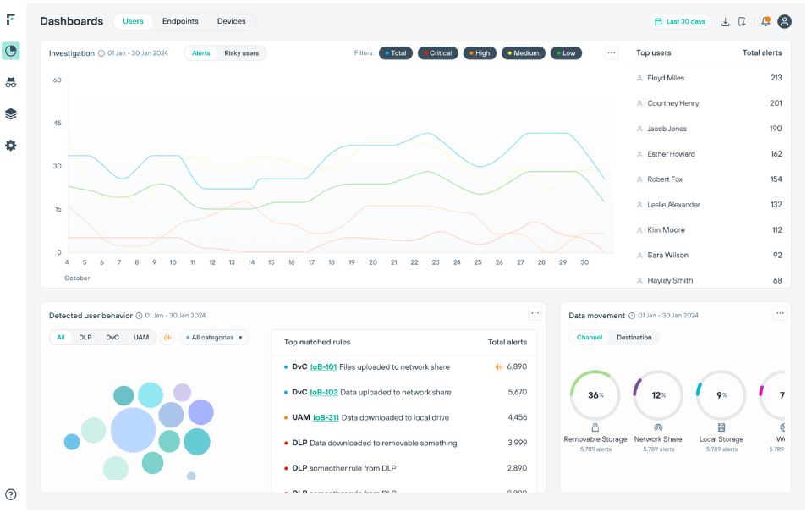Open the dashboard pie chart sidebar icon
This screenshot has width=812, height=518.
(10, 51)
